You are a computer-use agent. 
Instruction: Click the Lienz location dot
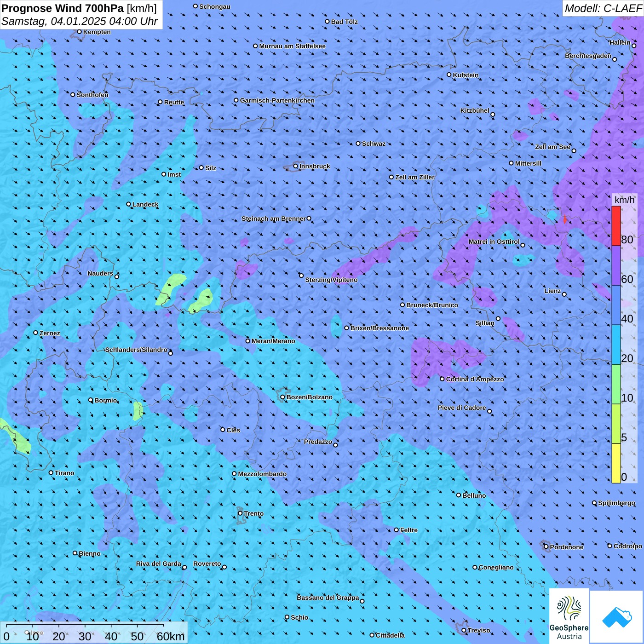tap(564, 294)
